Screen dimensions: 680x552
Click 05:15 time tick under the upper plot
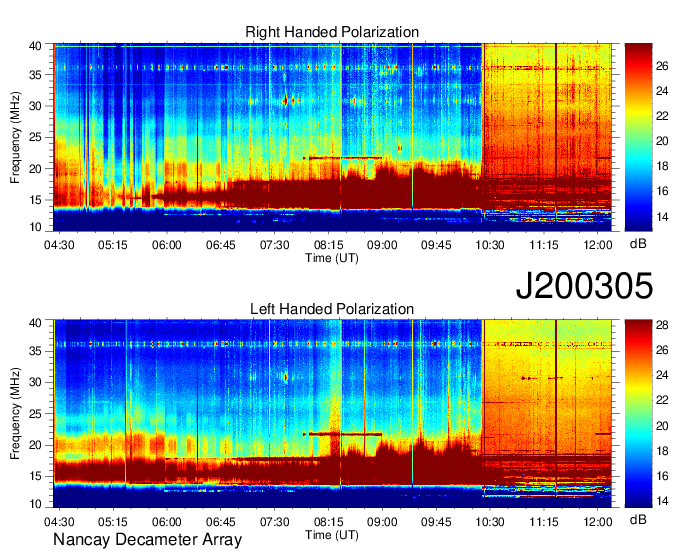(x=113, y=245)
